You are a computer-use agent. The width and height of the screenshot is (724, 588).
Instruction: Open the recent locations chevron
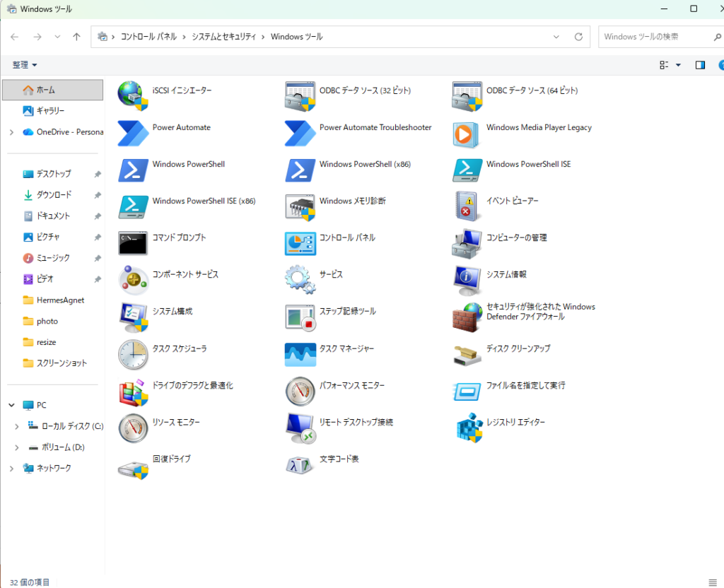click(57, 37)
